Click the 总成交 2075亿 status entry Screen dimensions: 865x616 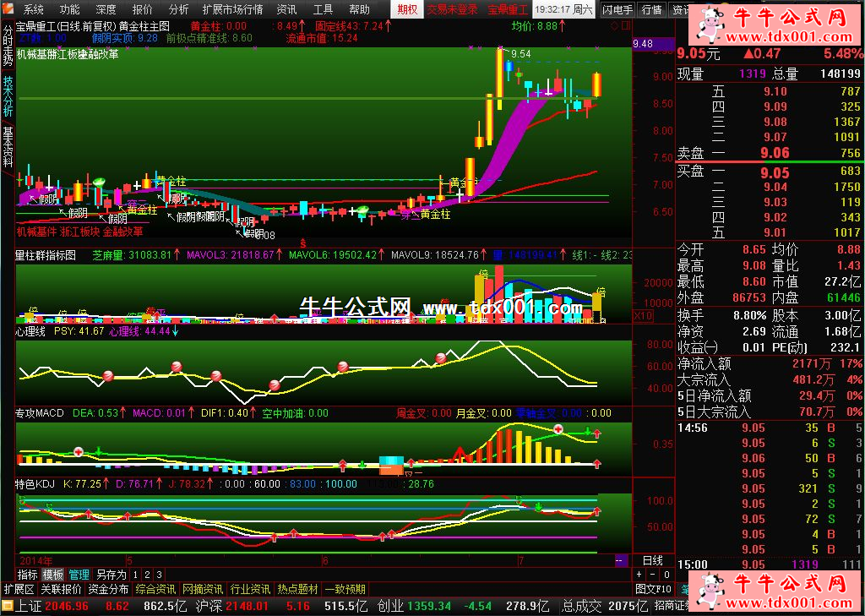pos(605,606)
